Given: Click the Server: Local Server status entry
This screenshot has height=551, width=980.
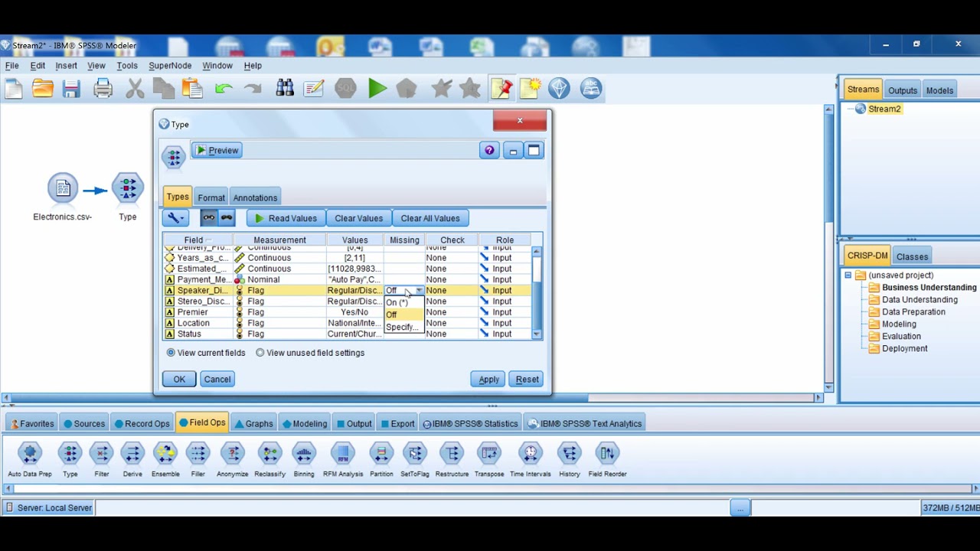Looking at the screenshot, I should click(x=48, y=507).
